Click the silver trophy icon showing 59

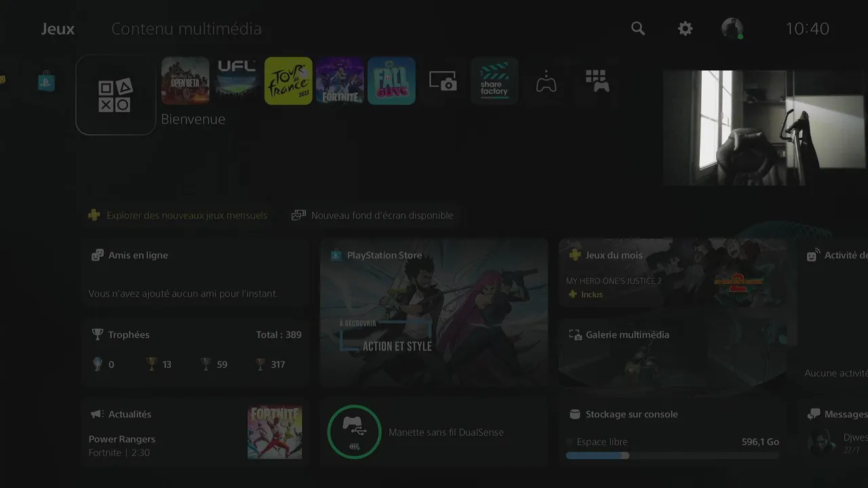coord(206,364)
